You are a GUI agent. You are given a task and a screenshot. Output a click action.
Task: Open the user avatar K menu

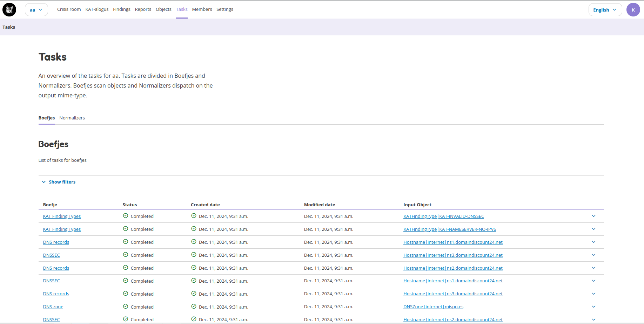pos(633,10)
